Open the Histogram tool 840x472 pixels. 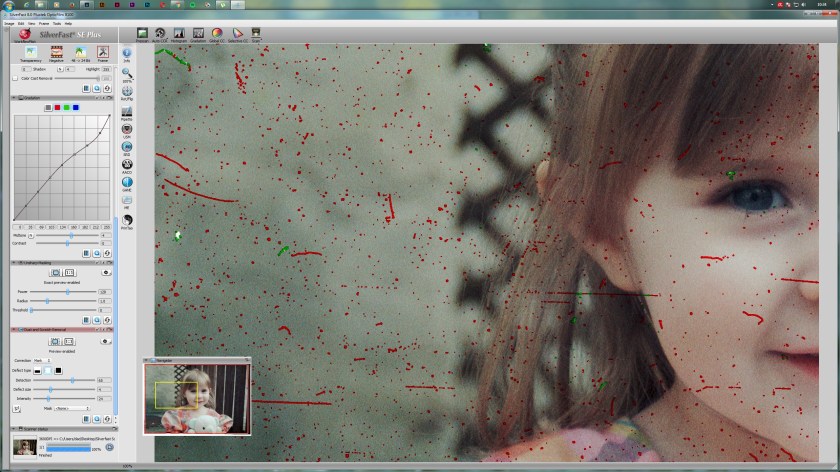[179, 33]
